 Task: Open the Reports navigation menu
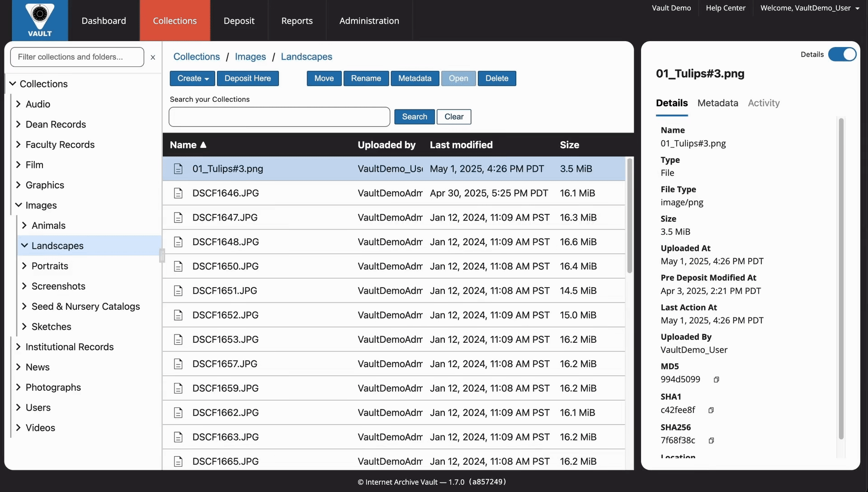tap(297, 21)
